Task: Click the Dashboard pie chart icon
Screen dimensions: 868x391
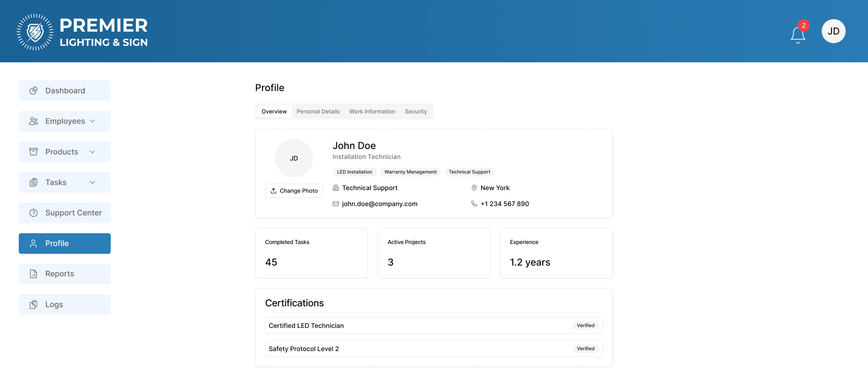Action: click(34, 91)
